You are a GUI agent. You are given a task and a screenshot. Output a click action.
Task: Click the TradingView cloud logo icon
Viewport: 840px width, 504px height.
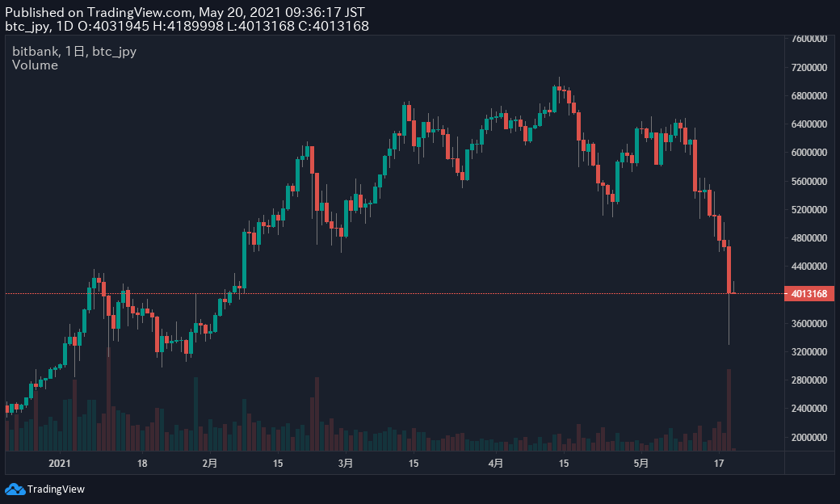point(15,489)
